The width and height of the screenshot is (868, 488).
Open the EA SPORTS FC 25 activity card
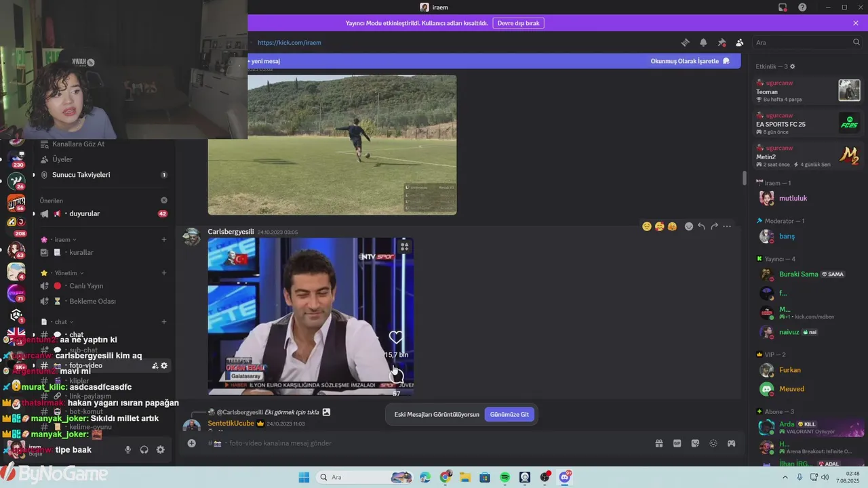pos(808,123)
